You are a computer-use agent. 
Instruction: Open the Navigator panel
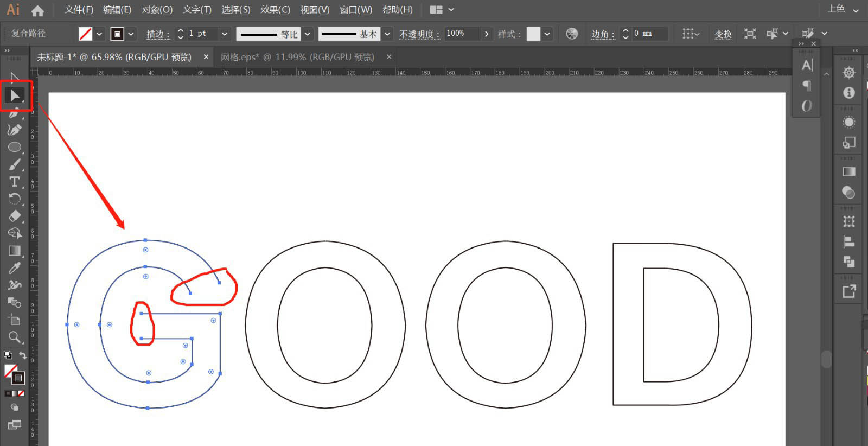pyautogui.click(x=849, y=73)
